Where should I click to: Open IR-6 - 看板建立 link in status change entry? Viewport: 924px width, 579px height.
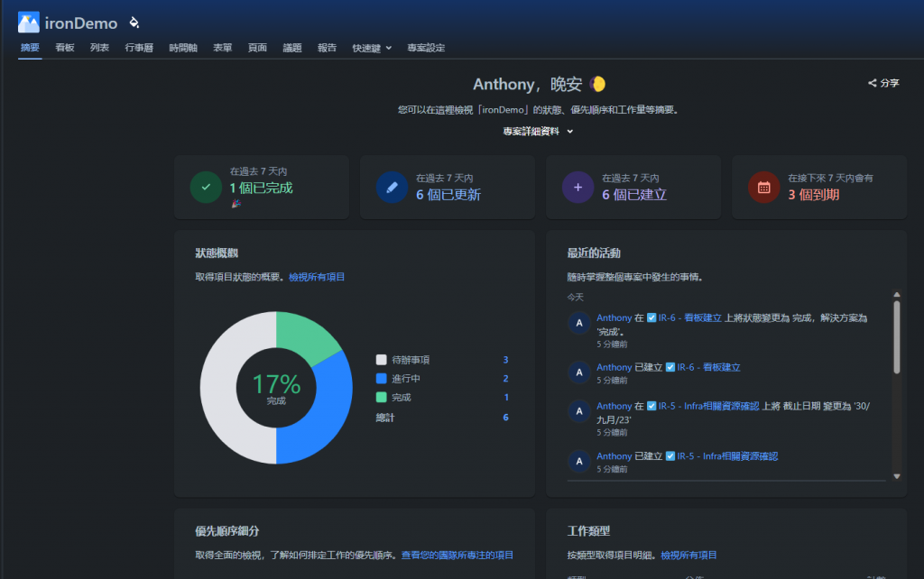pyautogui.click(x=689, y=317)
